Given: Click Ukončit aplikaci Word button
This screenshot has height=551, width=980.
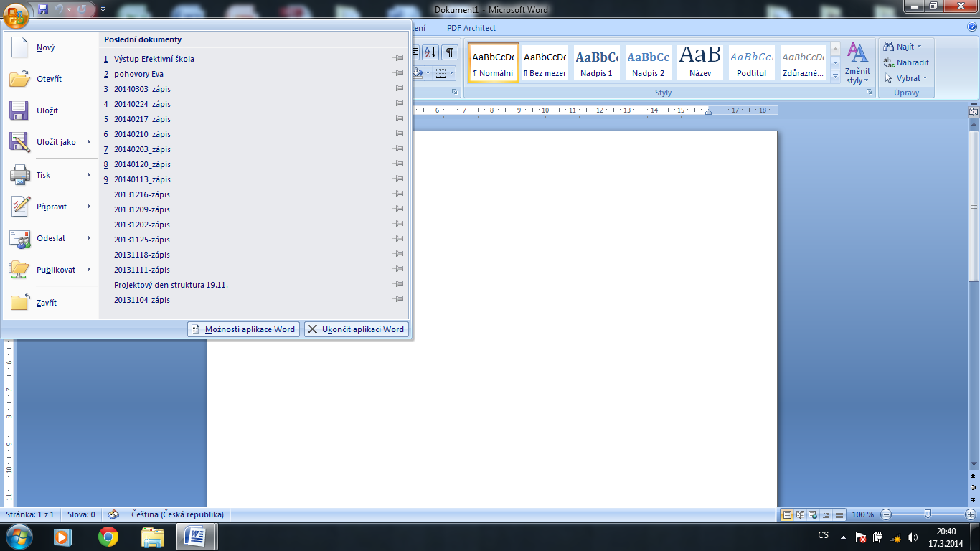Looking at the screenshot, I should 357,329.
